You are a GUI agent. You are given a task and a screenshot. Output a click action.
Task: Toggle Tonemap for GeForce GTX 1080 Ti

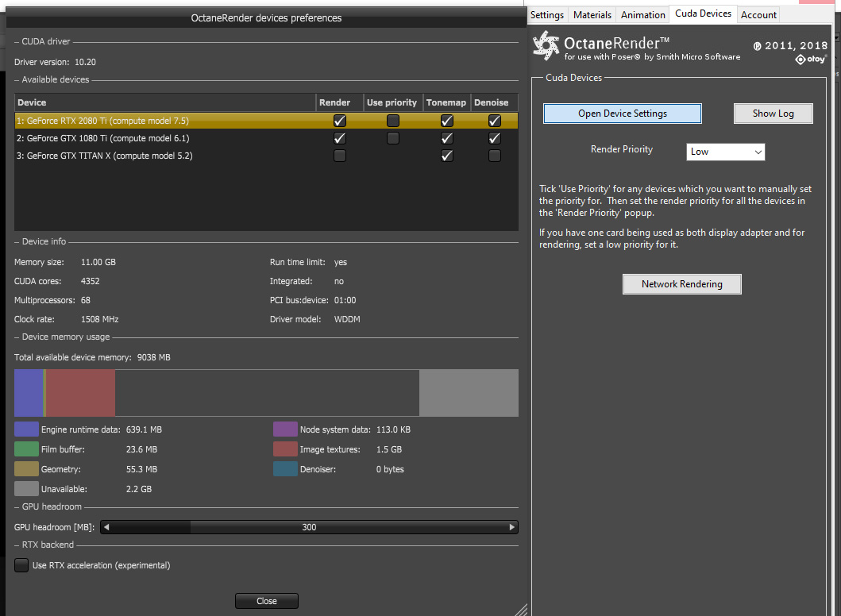[x=447, y=138]
